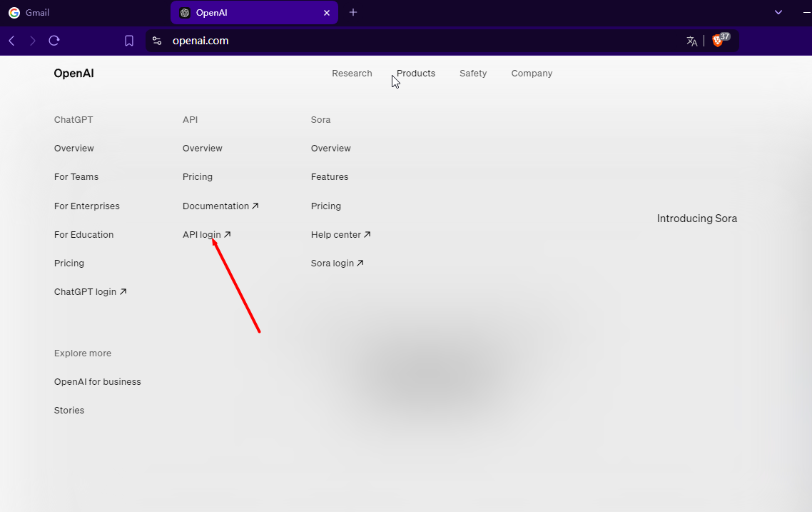Open API Documentation external link
Viewport: 812px width, 512px height.
click(220, 206)
